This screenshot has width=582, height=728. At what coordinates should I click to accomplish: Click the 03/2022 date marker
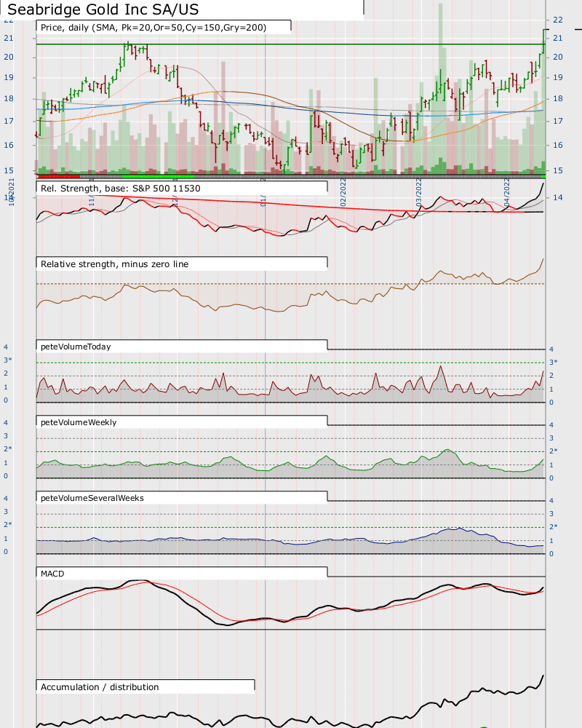(x=418, y=192)
